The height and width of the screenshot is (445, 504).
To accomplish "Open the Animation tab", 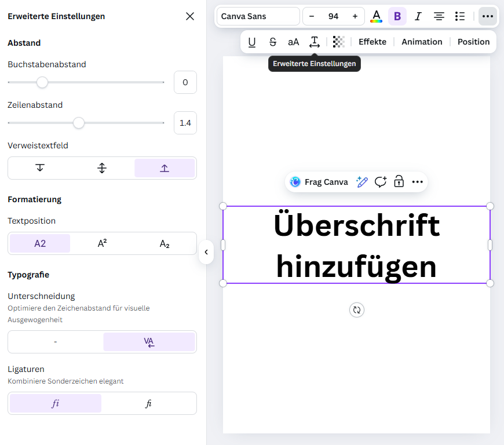I will [x=422, y=42].
